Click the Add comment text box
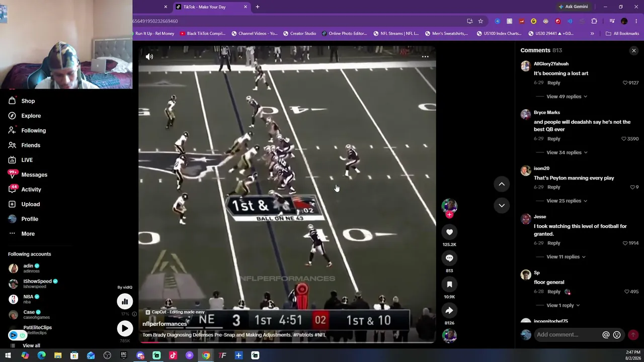The image size is (644, 362). (568, 335)
